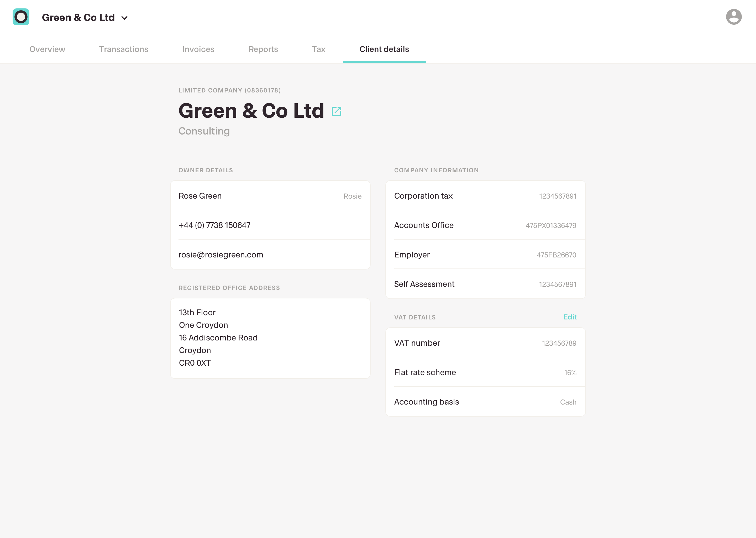Go to the Overview tab
Screen dimensions: 756x538
(x=47, y=49)
